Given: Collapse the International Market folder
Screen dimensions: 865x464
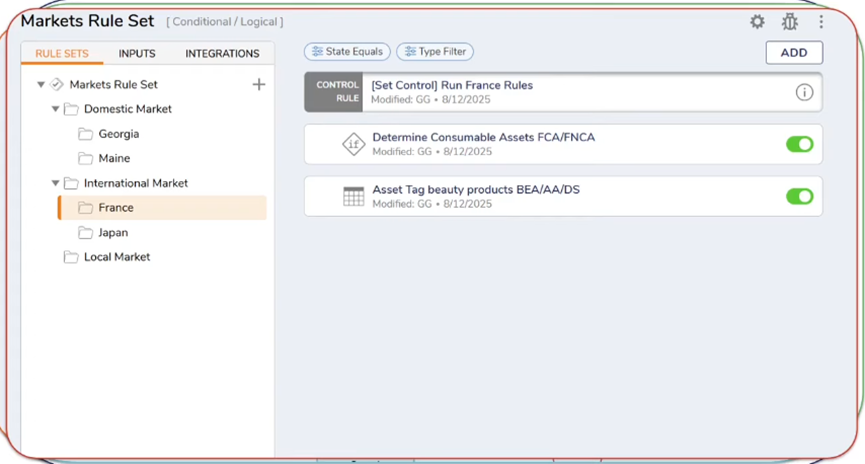Looking at the screenshot, I should (x=56, y=183).
